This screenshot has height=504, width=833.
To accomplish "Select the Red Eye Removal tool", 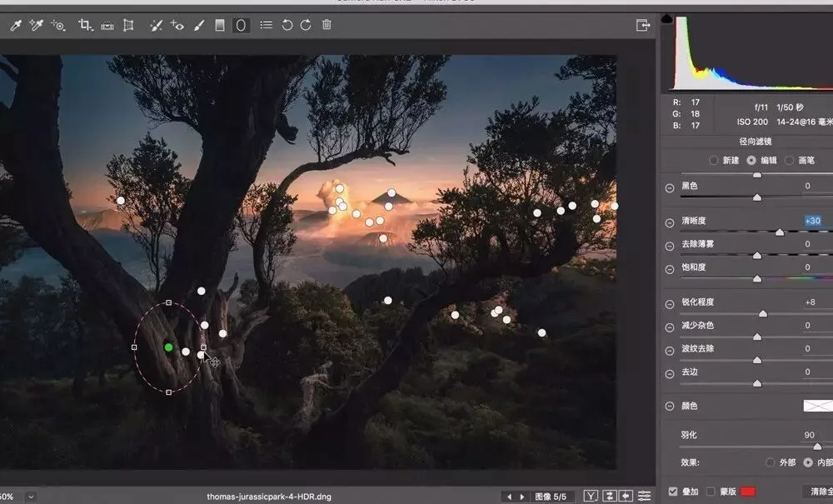I will tap(177, 25).
